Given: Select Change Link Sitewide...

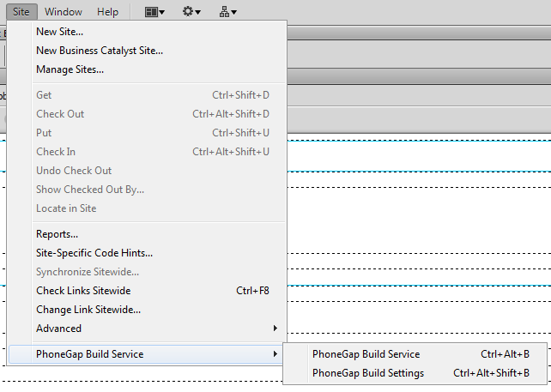Looking at the screenshot, I should (88, 310).
